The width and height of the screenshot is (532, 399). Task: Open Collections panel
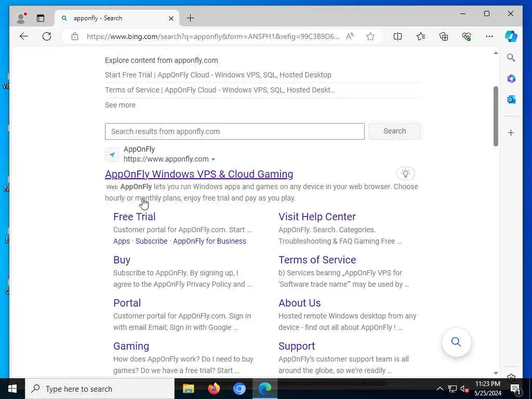click(444, 36)
